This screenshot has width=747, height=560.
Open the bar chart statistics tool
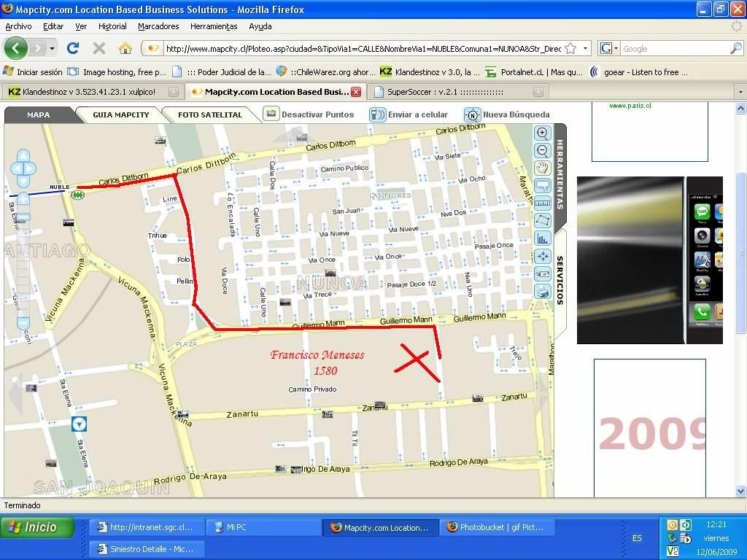point(543,238)
